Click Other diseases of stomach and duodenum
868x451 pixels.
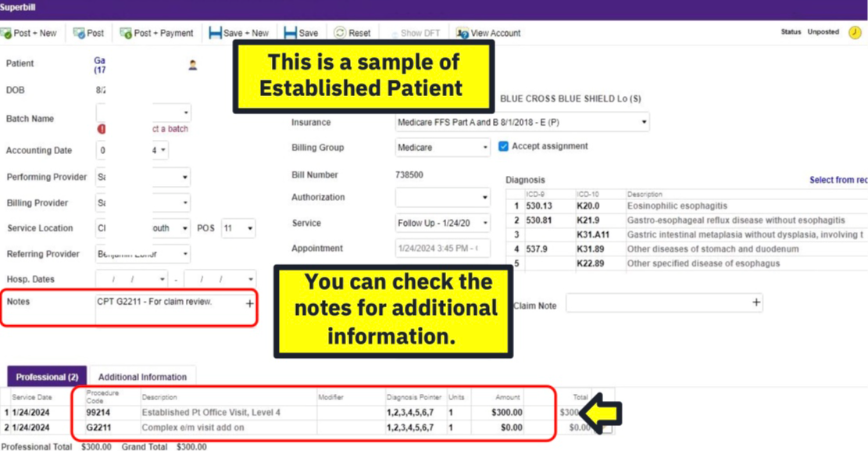click(713, 249)
